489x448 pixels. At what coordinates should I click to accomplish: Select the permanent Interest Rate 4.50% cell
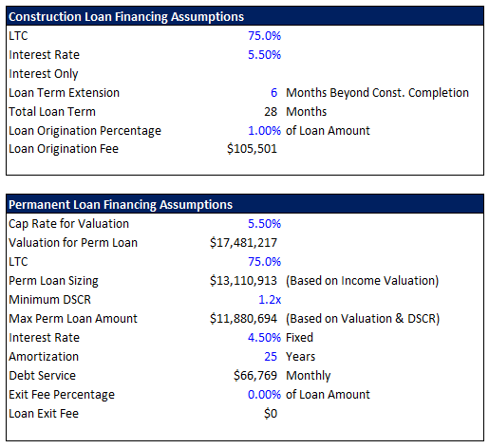264,338
